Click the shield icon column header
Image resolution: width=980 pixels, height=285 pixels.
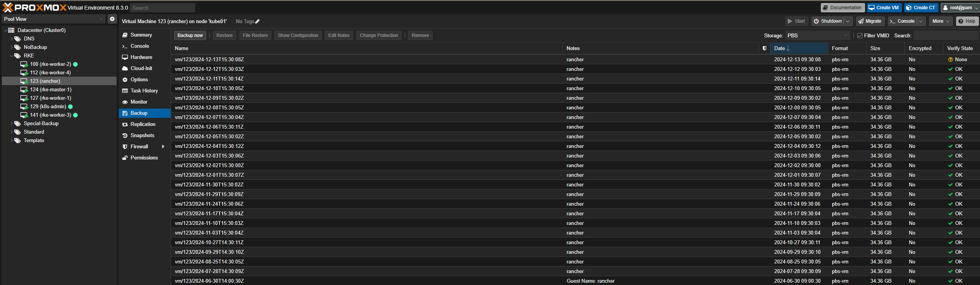coord(764,48)
